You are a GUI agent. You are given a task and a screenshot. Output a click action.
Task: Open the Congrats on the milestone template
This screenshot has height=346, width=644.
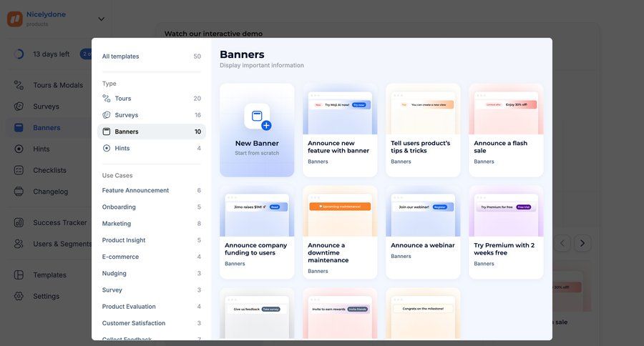coord(423,314)
